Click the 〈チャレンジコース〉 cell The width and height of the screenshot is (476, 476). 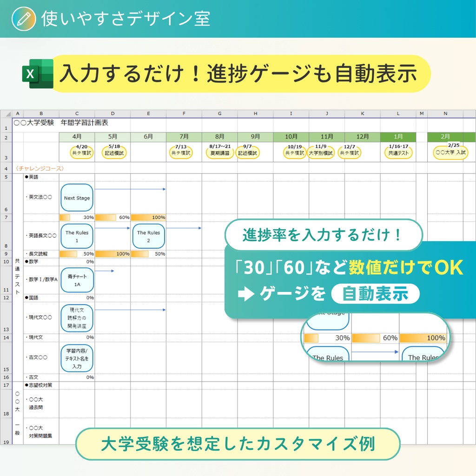[40, 168]
